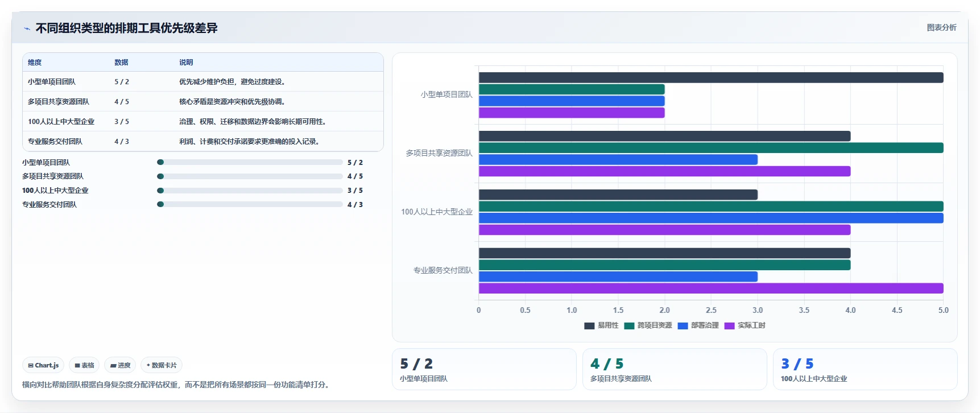Click description 核心矛盾是资源冲突和优先级协调
This screenshot has width=980, height=413.
(x=233, y=102)
